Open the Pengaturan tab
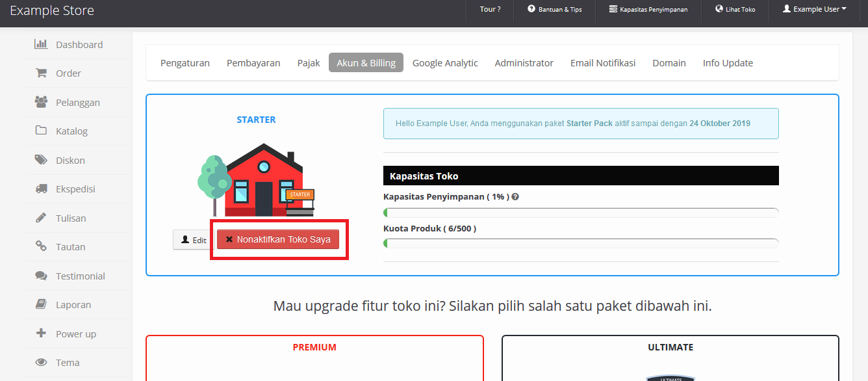The width and height of the screenshot is (868, 381). [185, 63]
